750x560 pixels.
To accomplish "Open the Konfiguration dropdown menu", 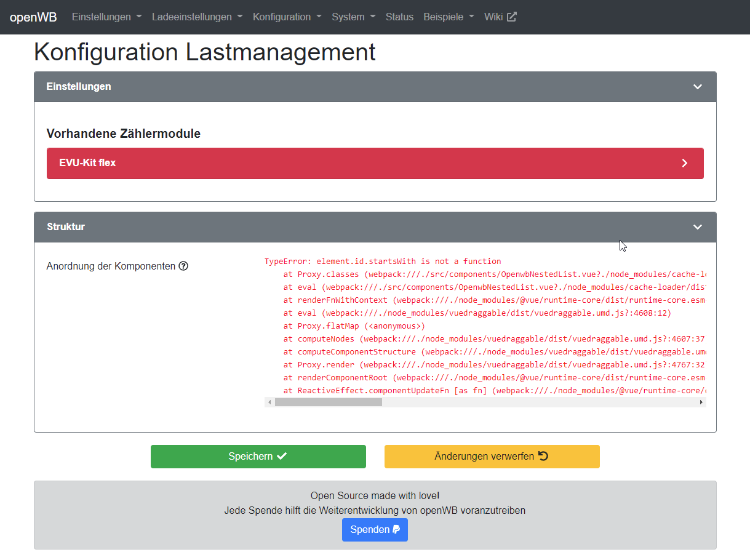I will point(287,17).
